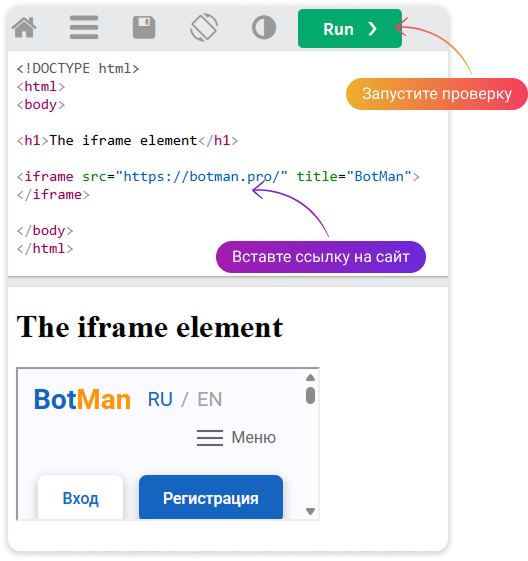Click the 'Вход' login button
Image resolution: width=528 pixels, height=561 pixels.
tap(80, 497)
